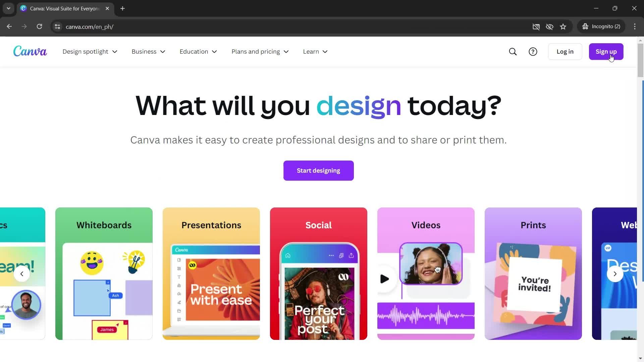
Task: Click the Start designing button
Action: pyautogui.click(x=318, y=171)
